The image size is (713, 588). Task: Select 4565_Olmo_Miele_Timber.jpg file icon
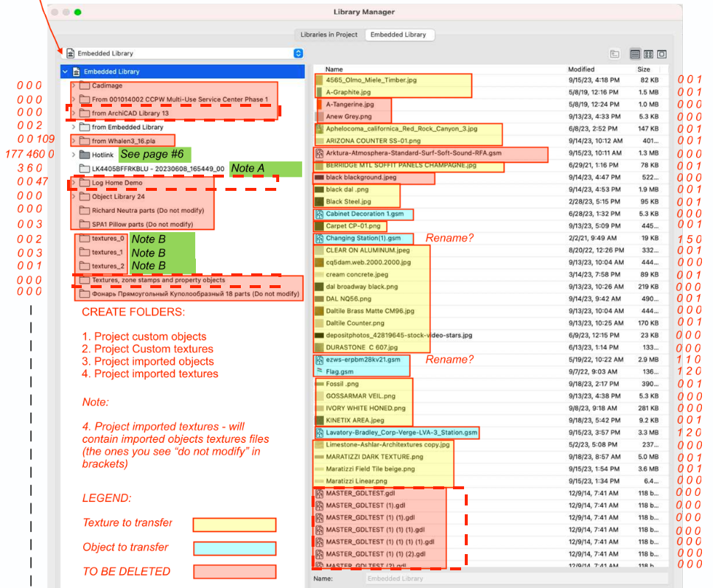click(x=319, y=80)
